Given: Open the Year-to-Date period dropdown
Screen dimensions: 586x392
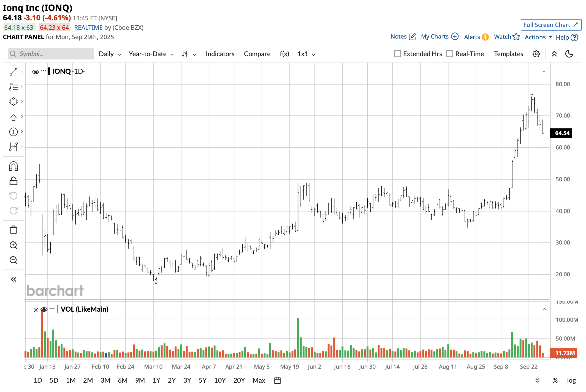Looking at the screenshot, I should (x=151, y=54).
